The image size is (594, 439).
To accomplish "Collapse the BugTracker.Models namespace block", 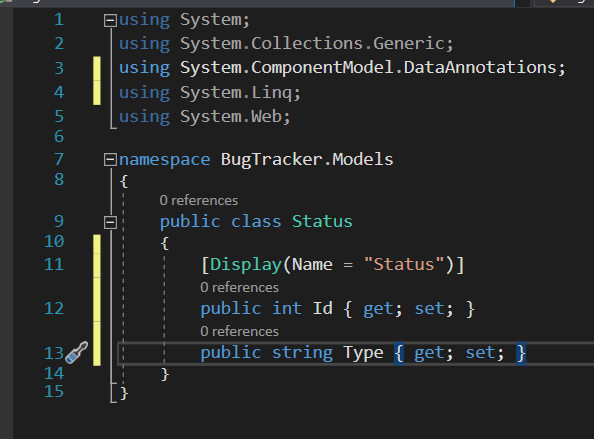I will coord(110,159).
